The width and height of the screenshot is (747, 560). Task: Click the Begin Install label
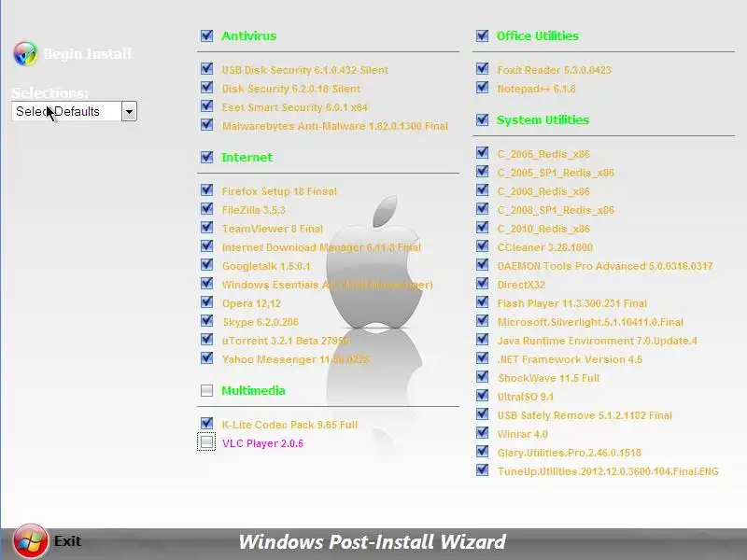point(87,54)
